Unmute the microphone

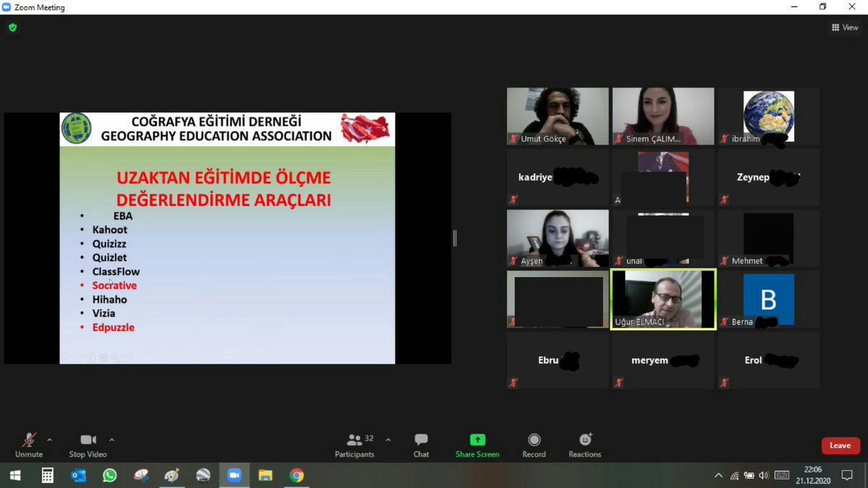click(29, 445)
